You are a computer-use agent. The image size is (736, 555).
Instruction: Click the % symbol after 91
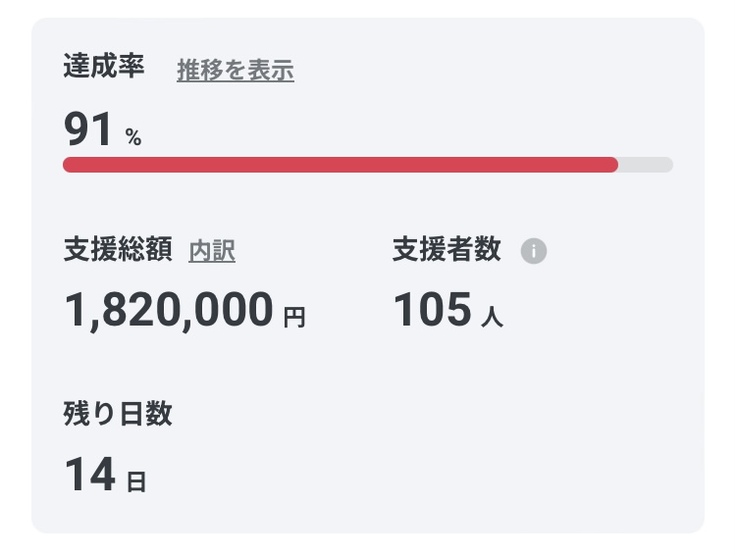(x=133, y=138)
